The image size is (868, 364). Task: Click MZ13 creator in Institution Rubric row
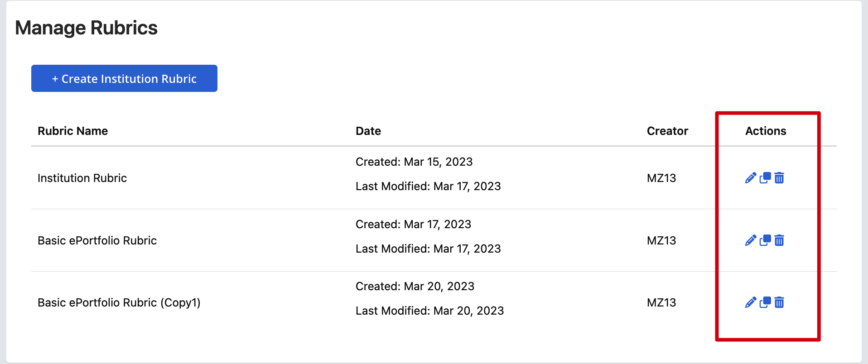coord(661,178)
